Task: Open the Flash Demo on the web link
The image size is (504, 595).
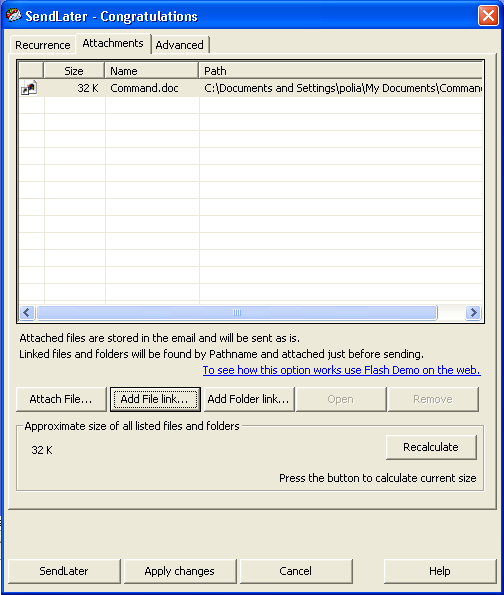Action: pos(342,370)
